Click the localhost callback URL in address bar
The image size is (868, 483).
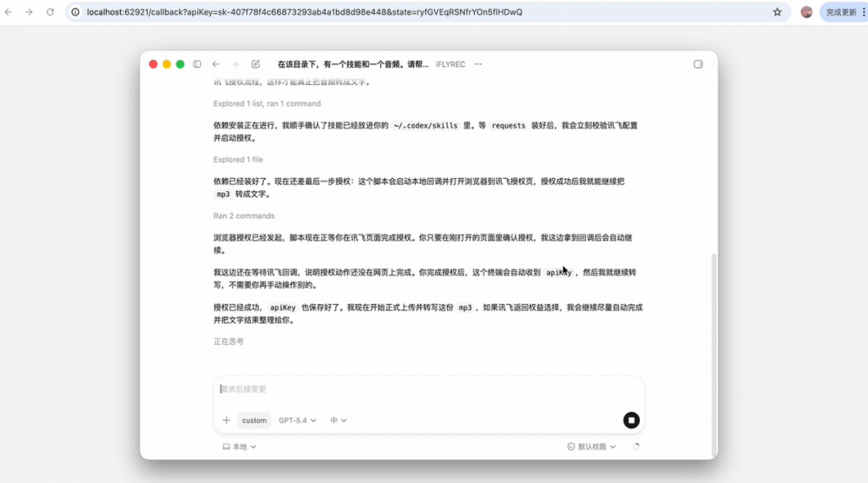(x=305, y=11)
